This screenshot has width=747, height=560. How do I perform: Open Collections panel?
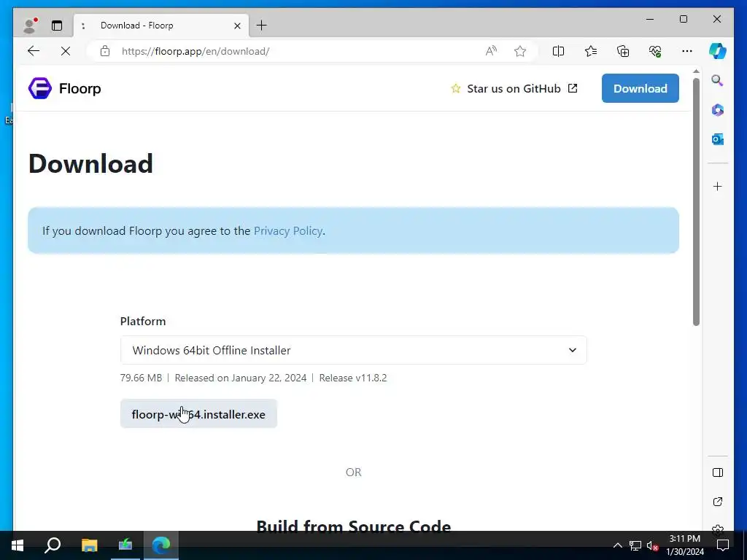(x=623, y=51)
